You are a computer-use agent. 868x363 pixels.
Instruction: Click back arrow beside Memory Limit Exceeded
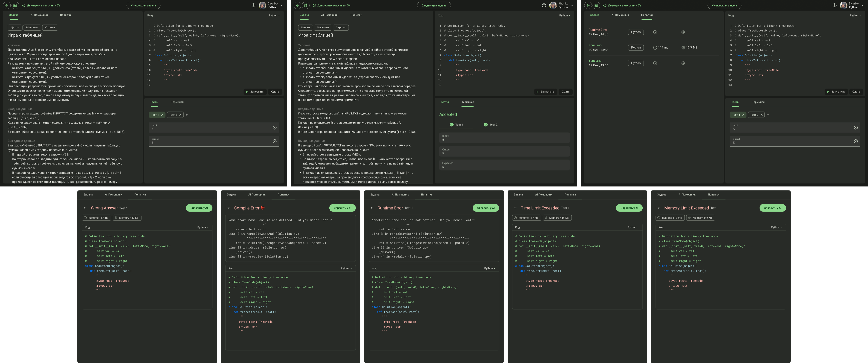click(x=658, y=208)
